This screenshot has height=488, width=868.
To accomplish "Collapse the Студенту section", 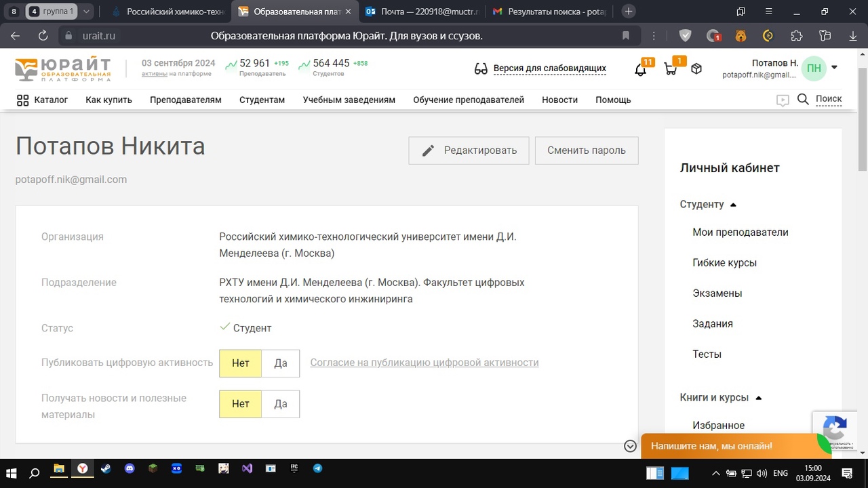I will (733, 205).
